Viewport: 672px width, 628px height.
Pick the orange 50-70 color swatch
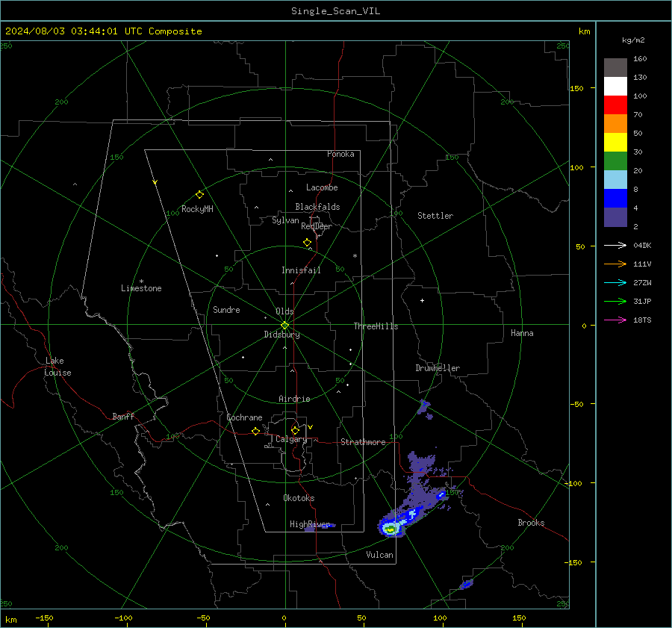point(615,123)
